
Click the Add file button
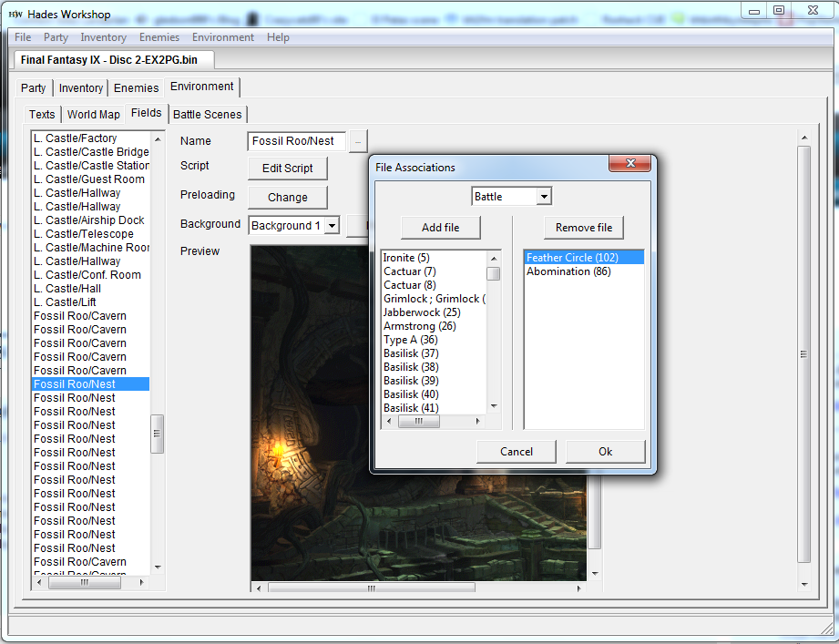440,228
